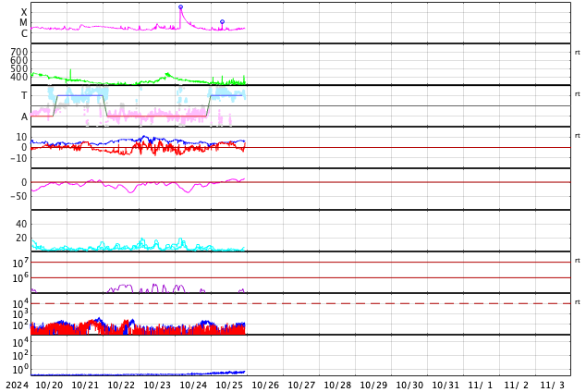Click the rt label beside the 700 speed panel

[578, 53]
